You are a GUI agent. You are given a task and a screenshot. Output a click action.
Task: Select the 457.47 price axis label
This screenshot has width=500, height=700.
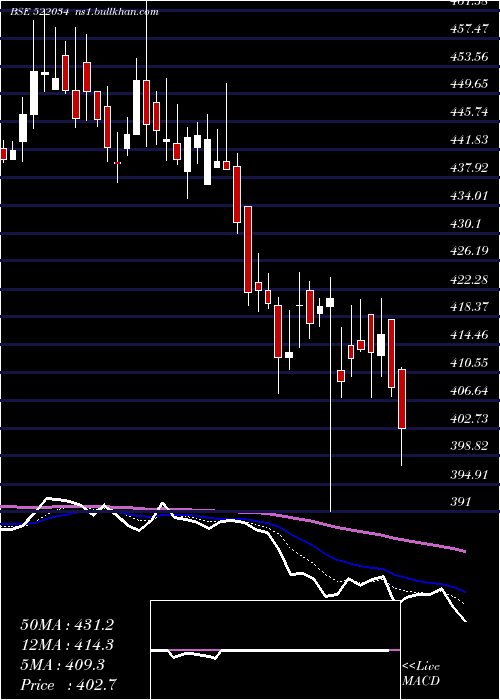(469, 29)
